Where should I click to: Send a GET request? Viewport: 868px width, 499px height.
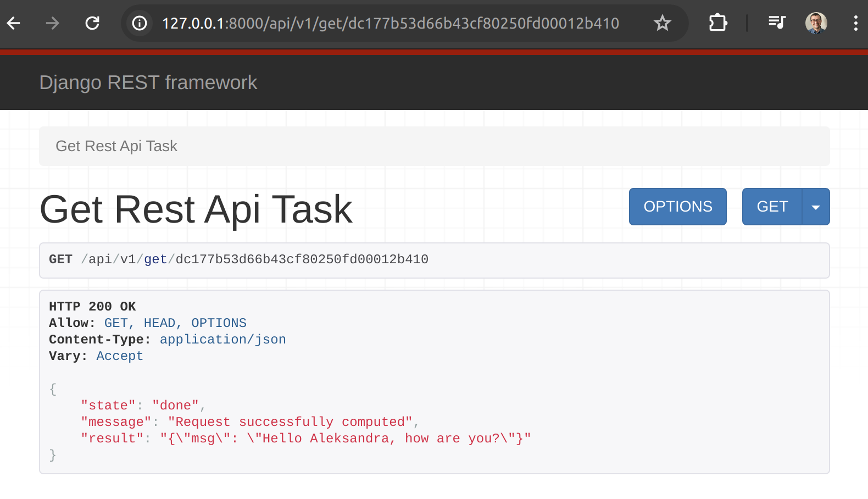tap(772, 207)
